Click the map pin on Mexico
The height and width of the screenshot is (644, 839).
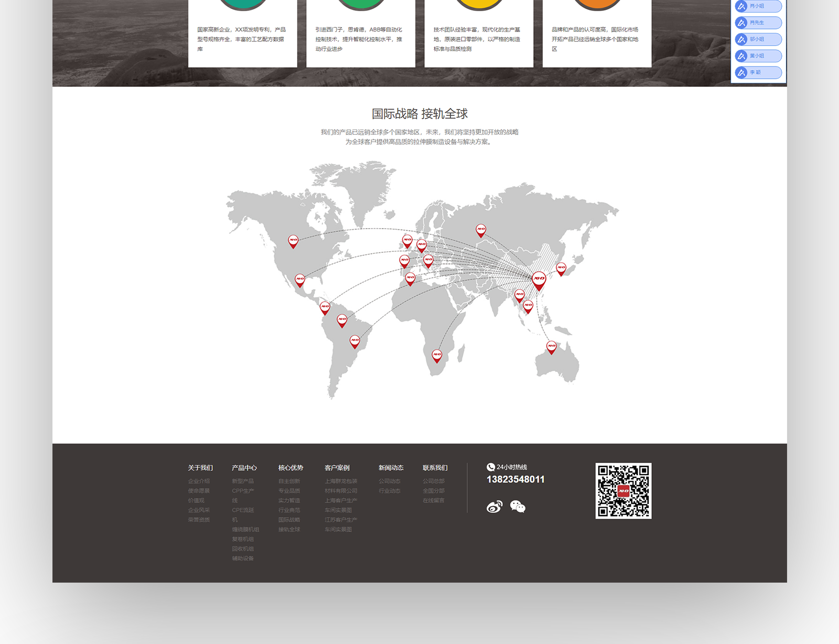[x=300, y=280]
